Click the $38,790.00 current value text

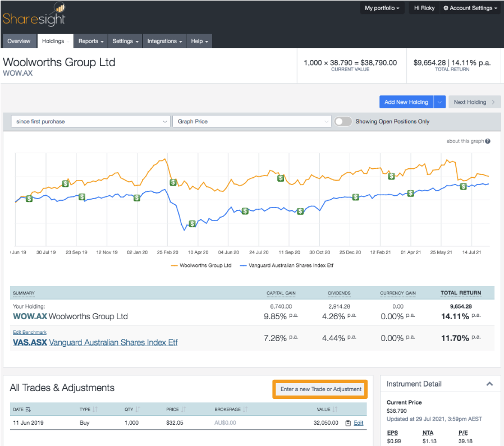point(379,63)
